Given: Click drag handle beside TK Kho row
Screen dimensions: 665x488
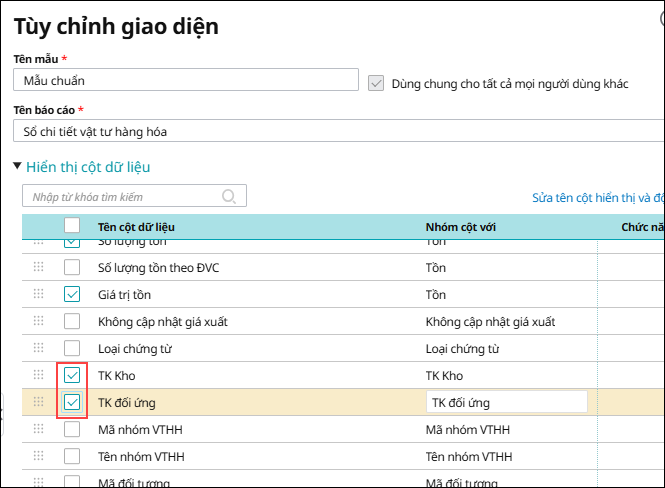Looking at the screenshot, I should click(x=39, y=375).
